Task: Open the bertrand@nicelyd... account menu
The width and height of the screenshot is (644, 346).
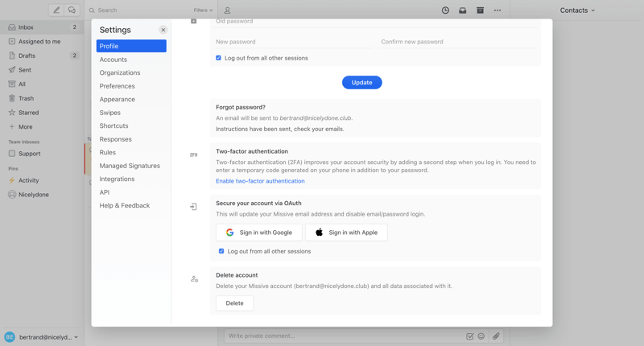Action: tap(42, 337)
